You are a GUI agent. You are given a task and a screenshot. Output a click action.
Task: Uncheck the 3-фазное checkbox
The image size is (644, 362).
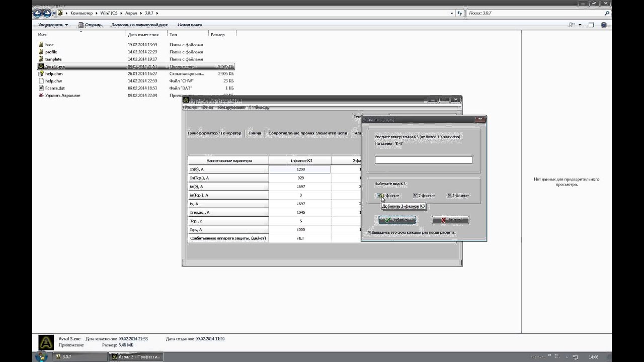449,196
